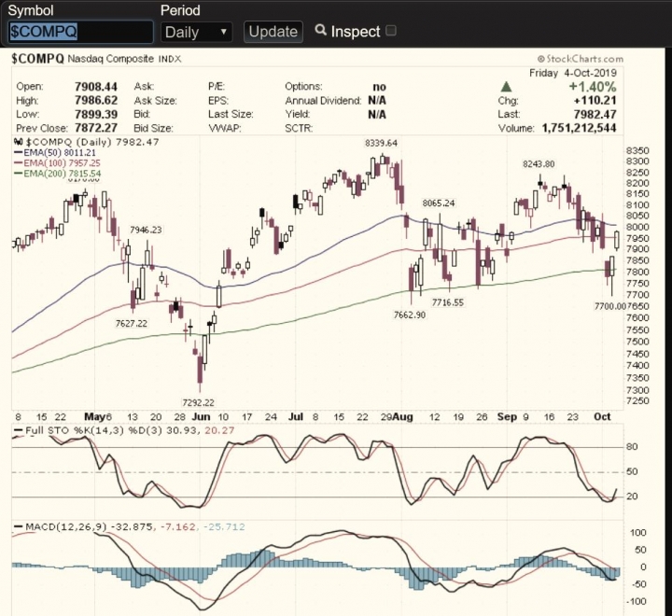Click the 7946.23 price label
This screenshot has width=672, height=616.
[x=146, y=230]
